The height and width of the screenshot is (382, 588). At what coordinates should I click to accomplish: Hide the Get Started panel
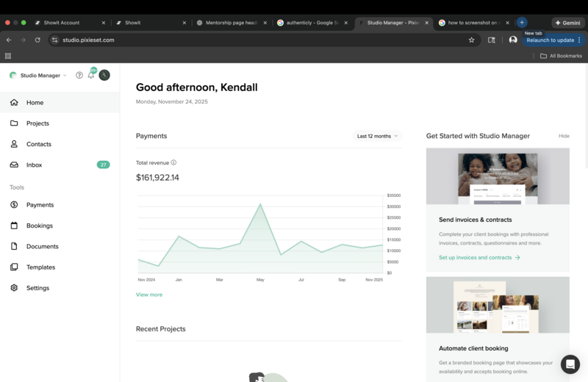click(x=564, y=136)
